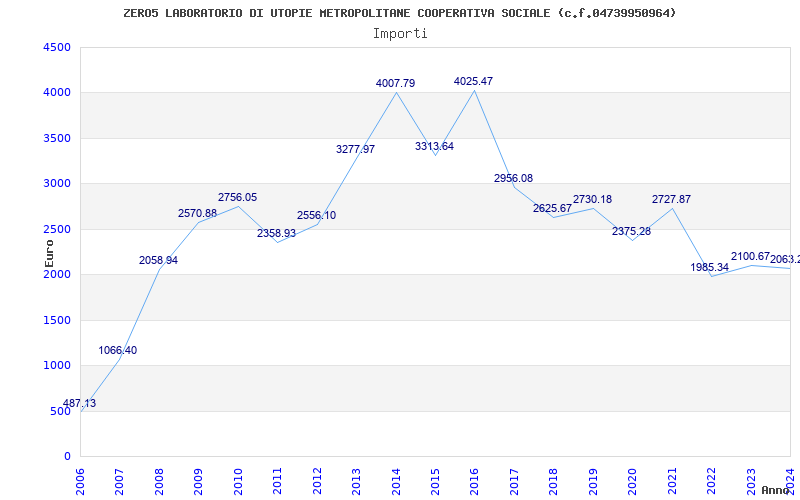Select the Importi subtitle text
The height and width of the screenshot is (500, 800).
pyautogui.click(x=400, y=34)
